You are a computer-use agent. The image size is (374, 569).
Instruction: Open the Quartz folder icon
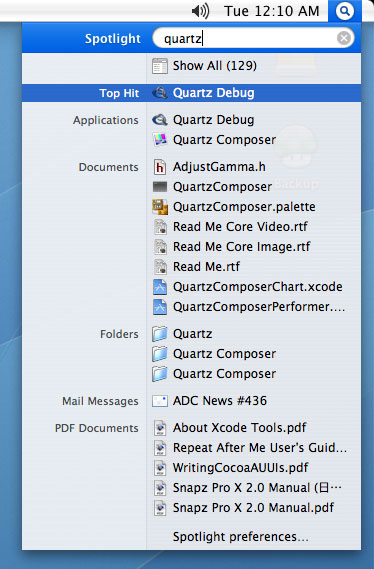point(160,334)
